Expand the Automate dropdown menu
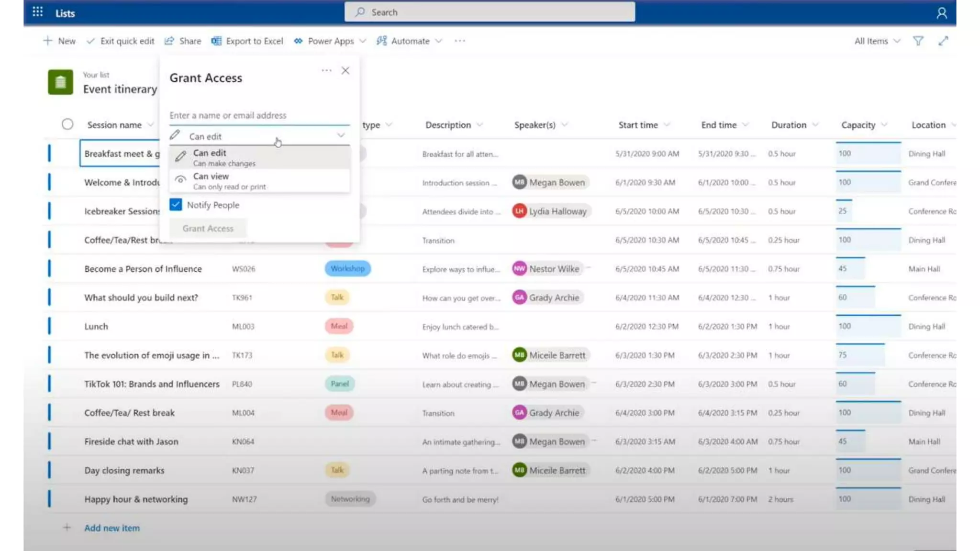 pos(410,41)
